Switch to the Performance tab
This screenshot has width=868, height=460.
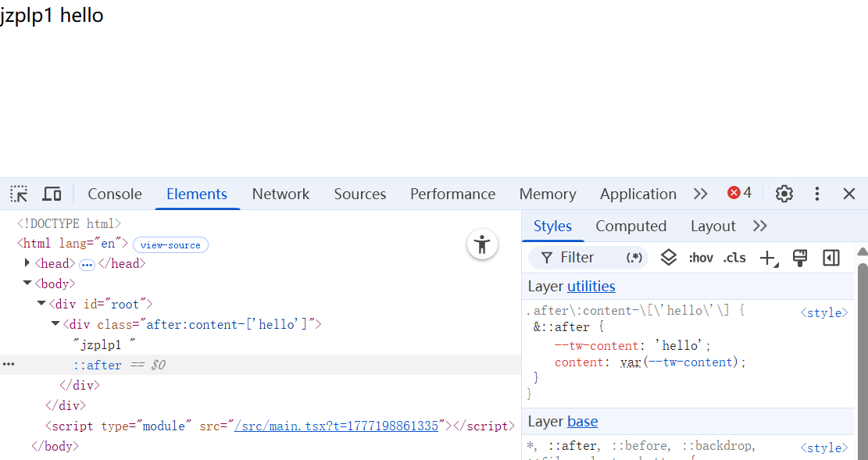pos(453,194)
